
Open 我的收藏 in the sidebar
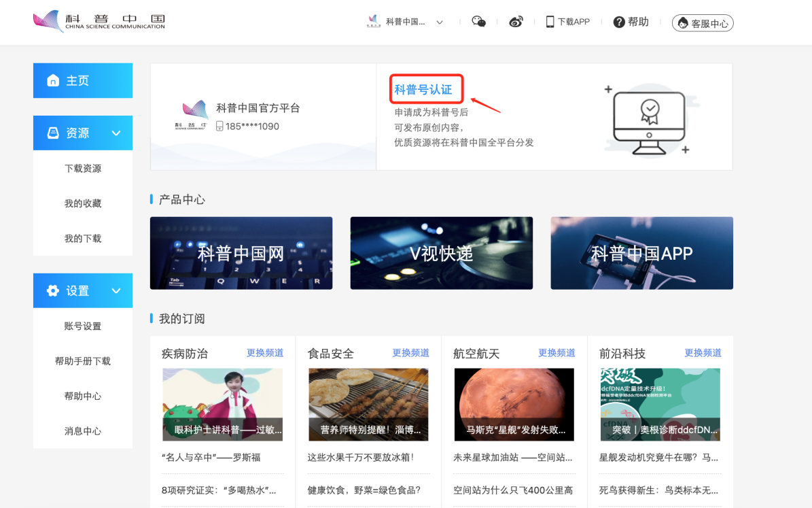(x=83, y=203)
